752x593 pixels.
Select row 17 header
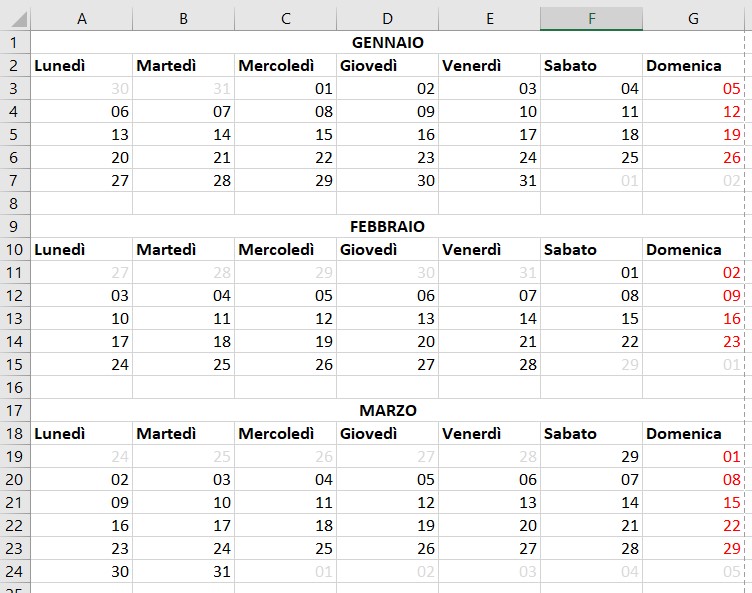coord(15,410)
